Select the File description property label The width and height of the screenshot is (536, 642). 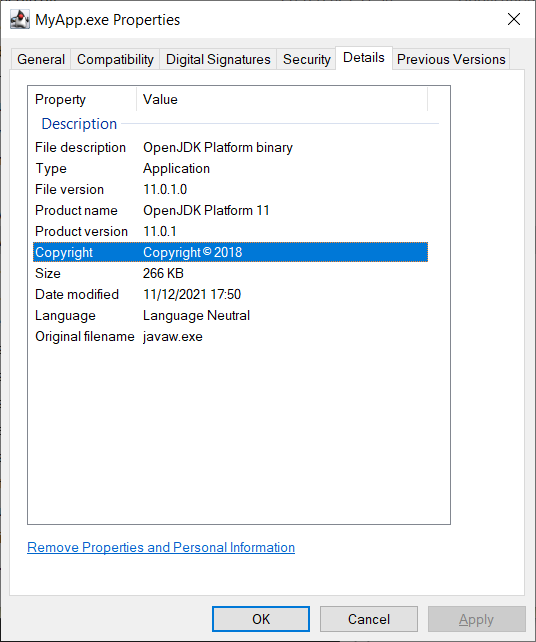pos(80,147)
